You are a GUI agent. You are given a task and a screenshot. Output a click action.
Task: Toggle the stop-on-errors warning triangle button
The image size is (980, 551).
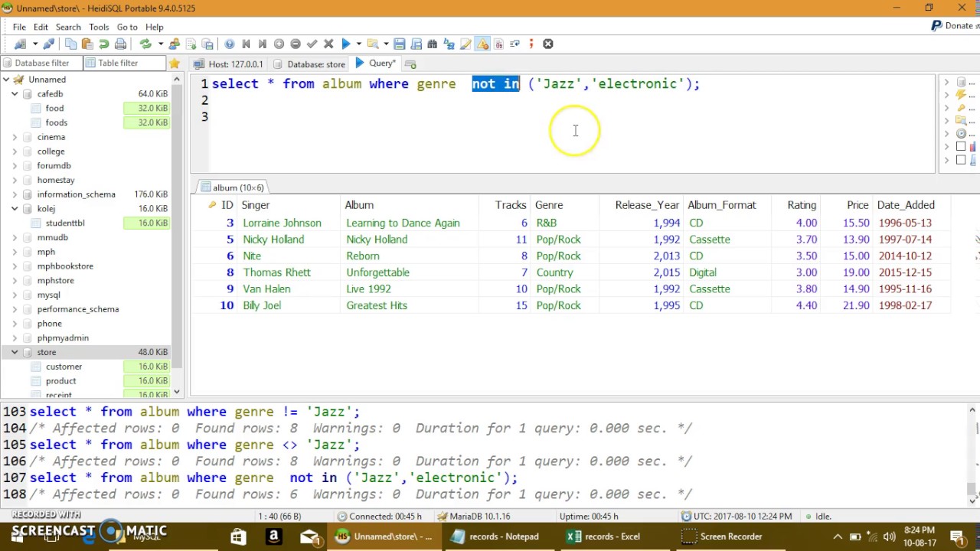[x=482, y=44]
